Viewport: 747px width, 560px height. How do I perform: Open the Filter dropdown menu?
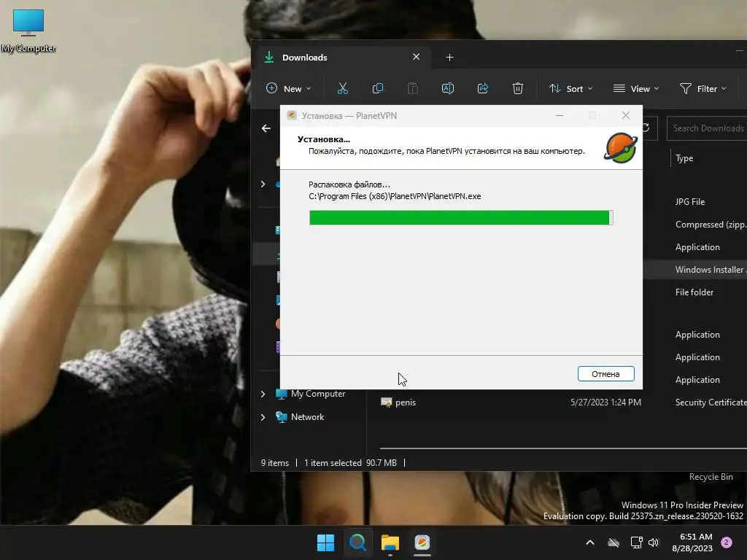pyautogui.click(x=703, y=88)
